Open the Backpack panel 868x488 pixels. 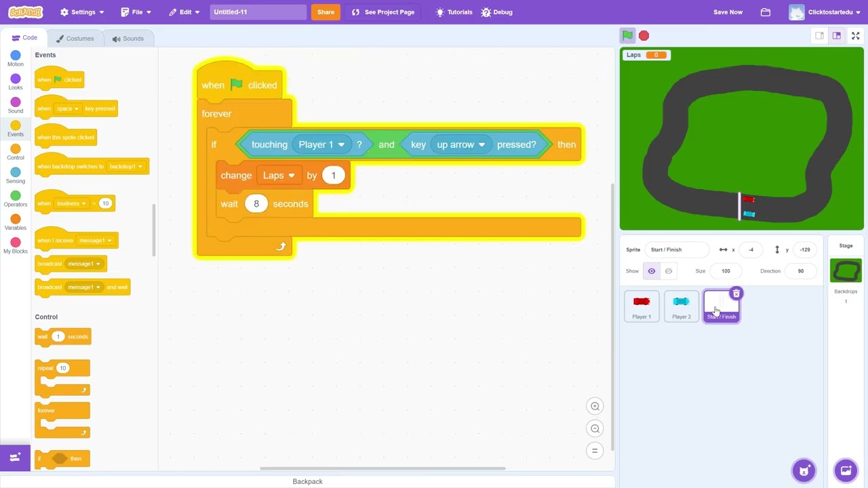click(307, 481)
